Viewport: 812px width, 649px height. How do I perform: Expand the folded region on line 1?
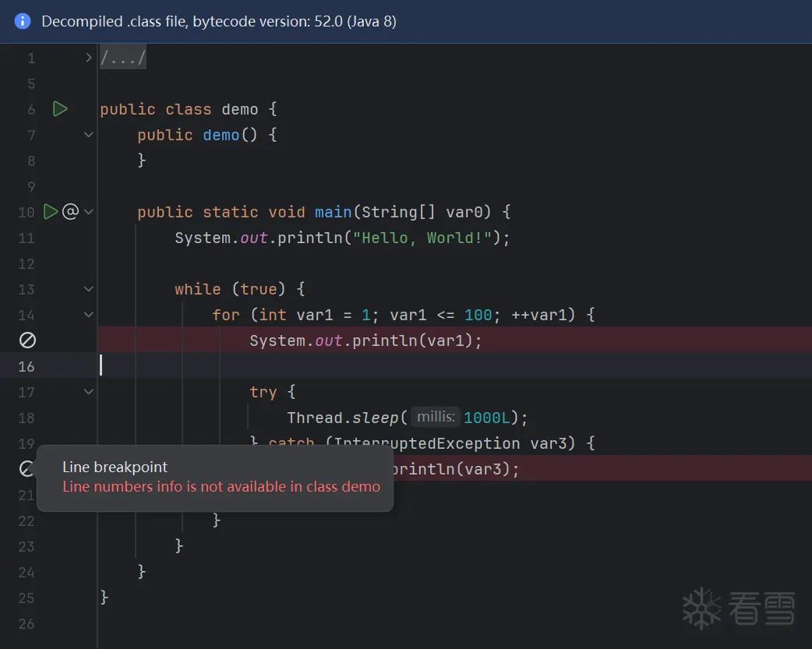pyautogui.click(x=89, y=58)
